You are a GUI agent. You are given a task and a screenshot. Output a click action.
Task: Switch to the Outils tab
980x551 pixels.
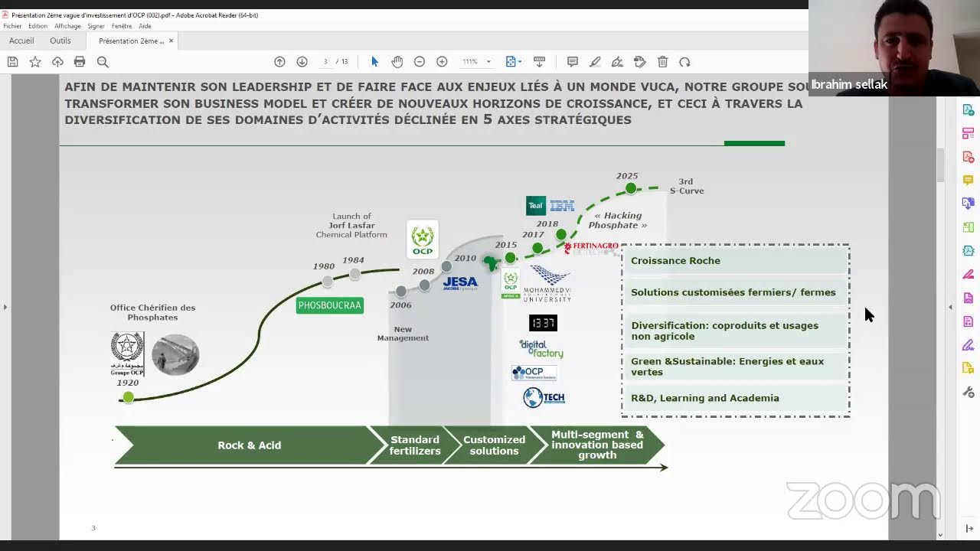(60, 41)
